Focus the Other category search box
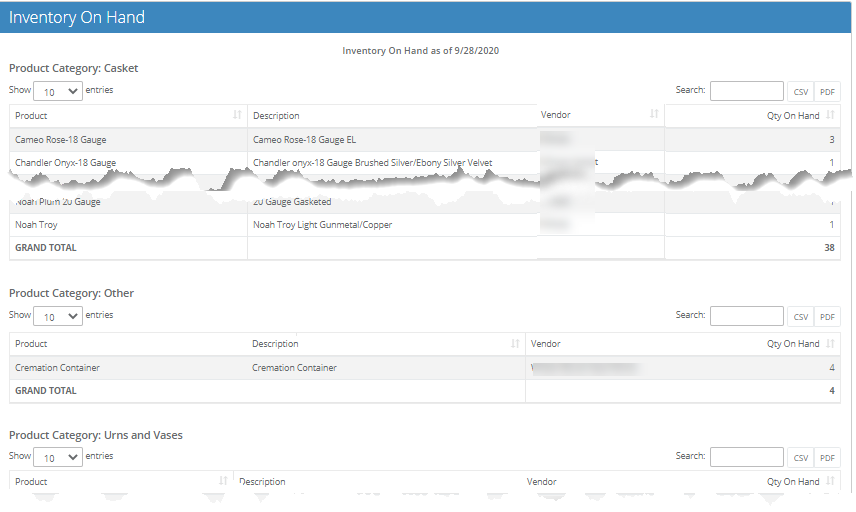The height and width of the screenshot is (512, 856). pos(746,316)
